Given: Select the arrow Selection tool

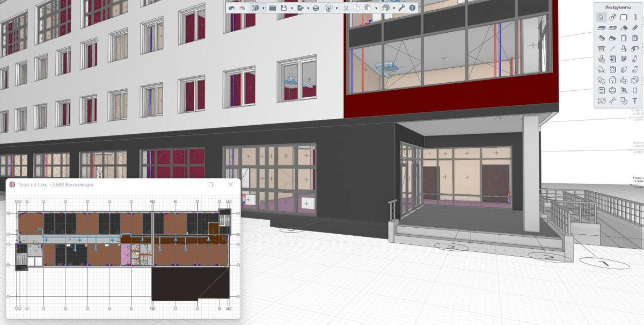Looking at the screenshot, I should 602,17.
